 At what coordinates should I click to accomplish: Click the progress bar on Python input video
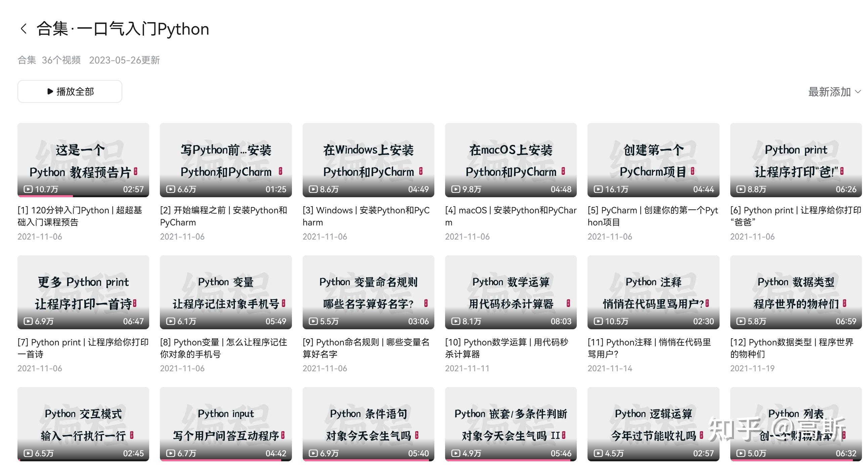click(226, 460)
